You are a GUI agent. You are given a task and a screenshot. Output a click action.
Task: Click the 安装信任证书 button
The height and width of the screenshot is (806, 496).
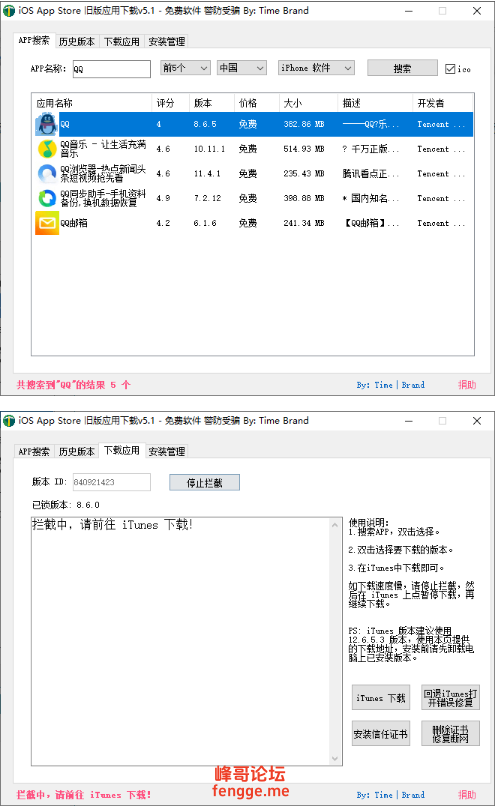[x=381, y=734]
